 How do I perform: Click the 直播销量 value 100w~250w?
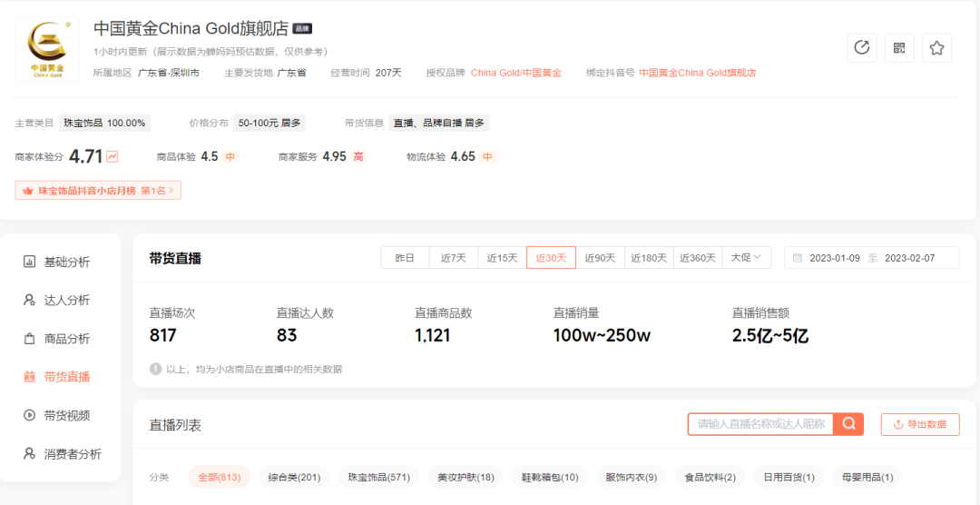(x=602, y=335)
